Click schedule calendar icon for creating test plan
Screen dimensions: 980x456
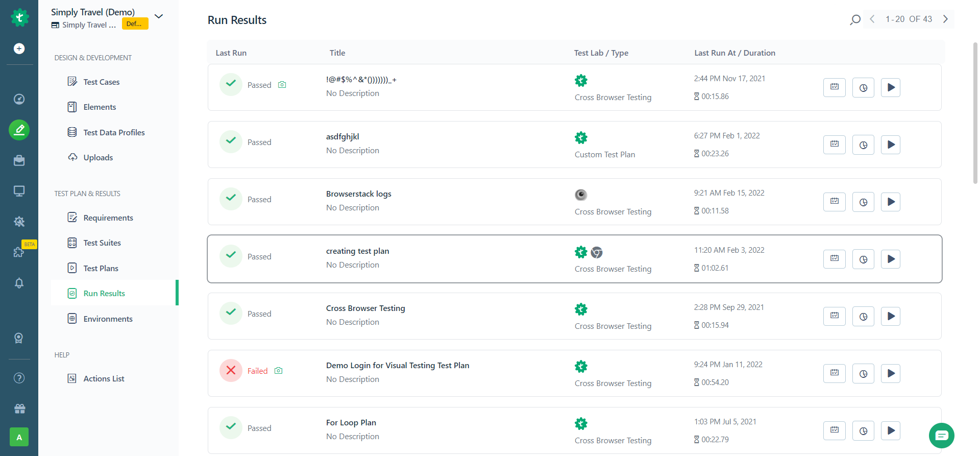pyautogui.click(x=835, y=259)
